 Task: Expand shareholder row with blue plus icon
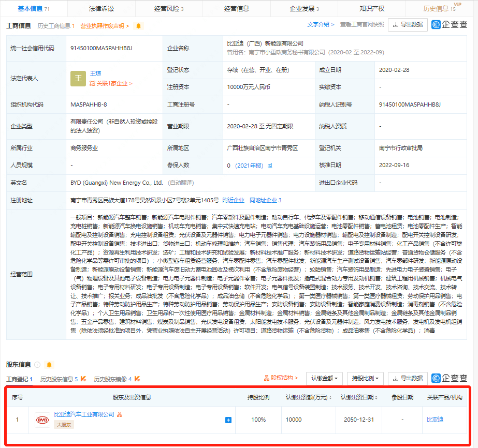point(228,420)
